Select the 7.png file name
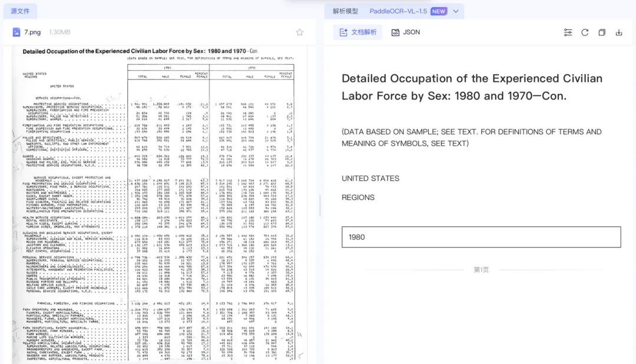The height and width of the screenshot is (364, 636). click(x=32, y=32)
